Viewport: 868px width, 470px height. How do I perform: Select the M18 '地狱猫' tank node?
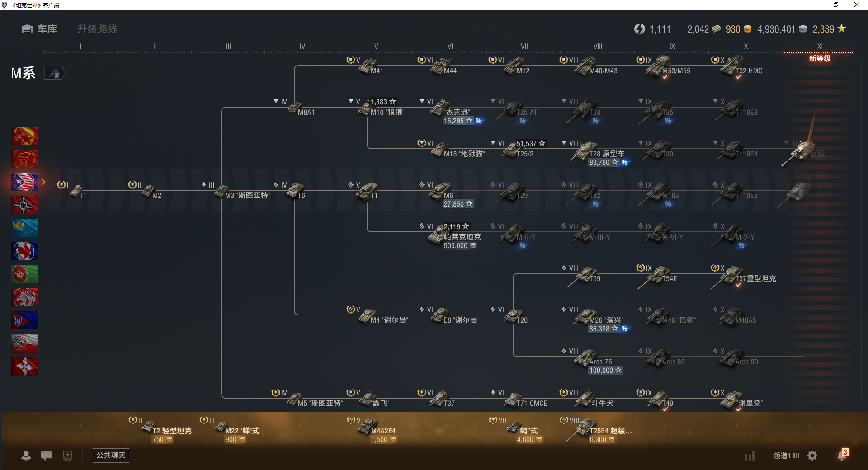(x=452, y=150)
